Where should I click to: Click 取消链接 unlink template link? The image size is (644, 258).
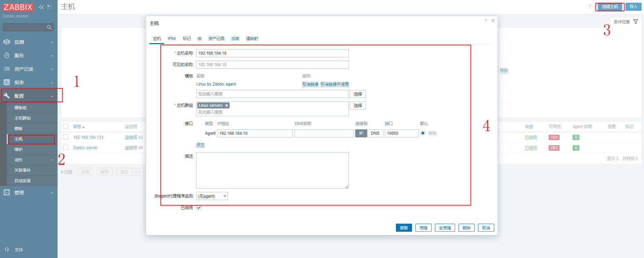pyautogui.click(x=310, y=84)
